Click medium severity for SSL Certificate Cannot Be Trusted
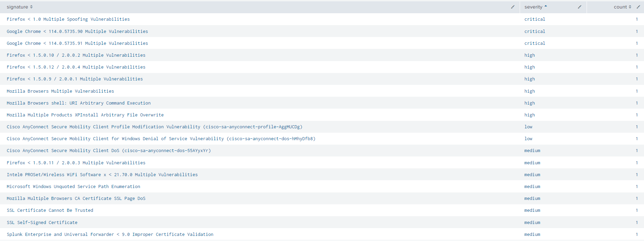The height and width of the screenshot is (242, 644). (x=532, y=210)
